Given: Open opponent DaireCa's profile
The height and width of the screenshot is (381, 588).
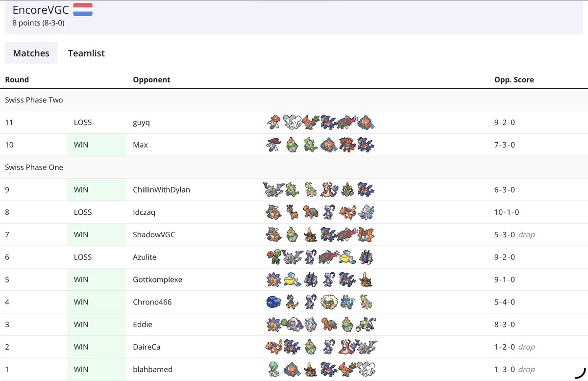Looking at the screenshot, I should click(147, 347).
